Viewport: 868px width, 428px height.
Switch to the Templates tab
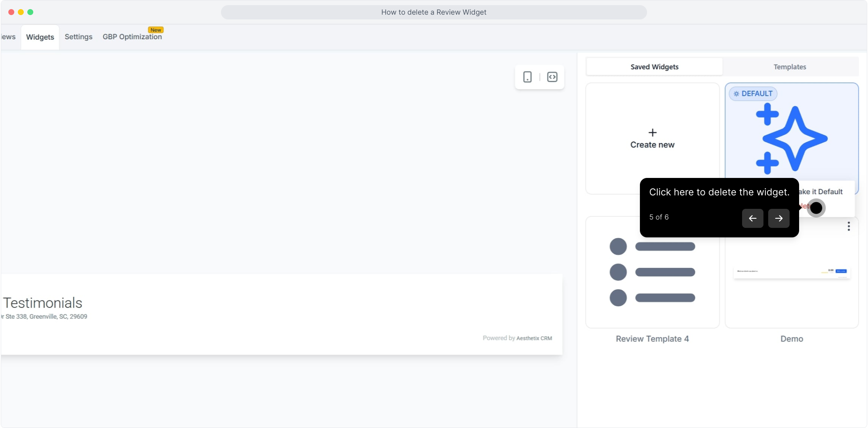point(790,67)
